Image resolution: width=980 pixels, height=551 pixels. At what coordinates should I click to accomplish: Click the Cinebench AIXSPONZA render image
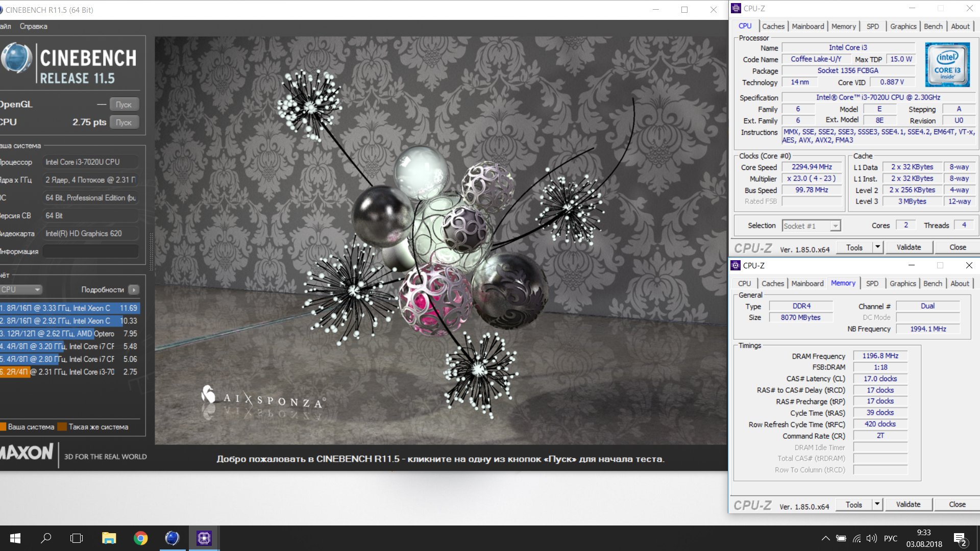click(x=441, y=240)
